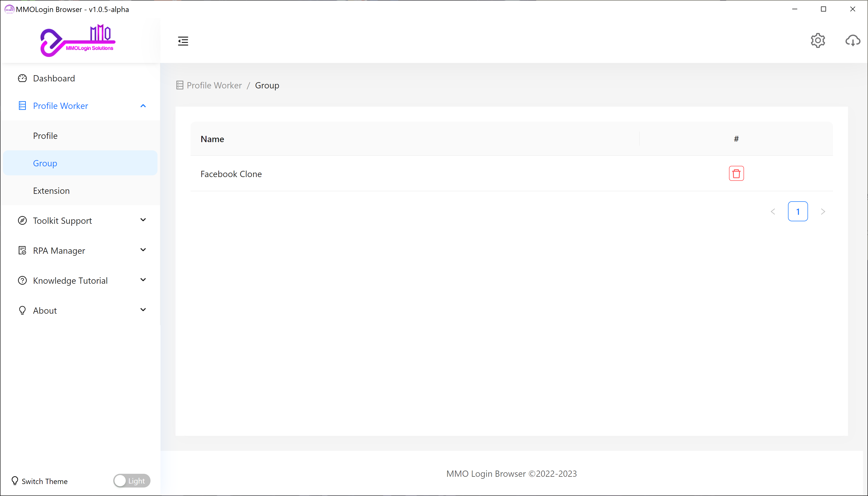Open the Extension submenu item
Viewport: 868px width, 496px height.
tap(51, 191)
